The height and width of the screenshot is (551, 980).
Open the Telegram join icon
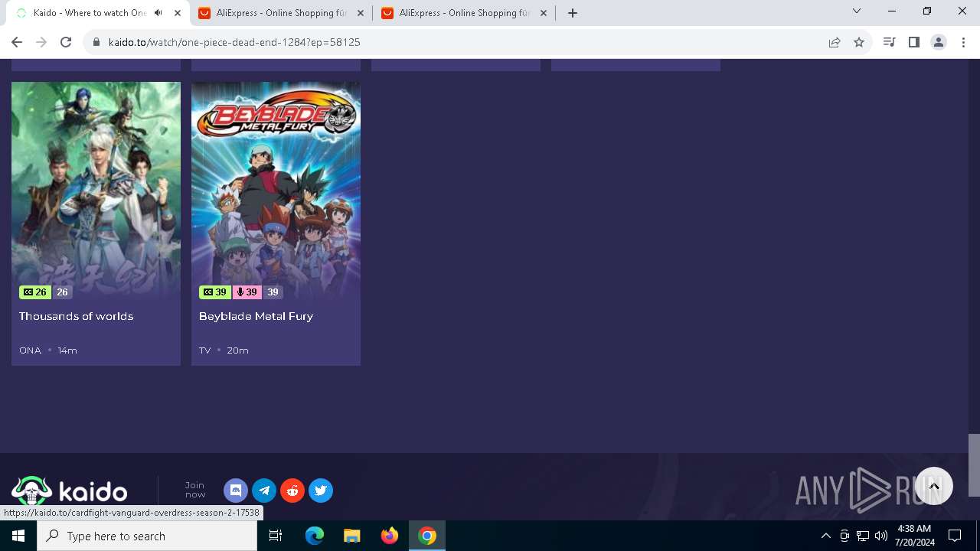coord(264,491)
